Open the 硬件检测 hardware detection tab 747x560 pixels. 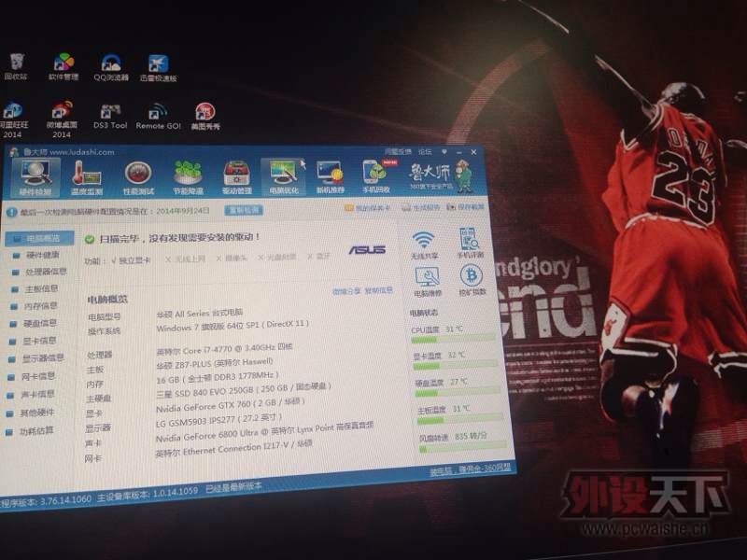click(x=35, y=178)
